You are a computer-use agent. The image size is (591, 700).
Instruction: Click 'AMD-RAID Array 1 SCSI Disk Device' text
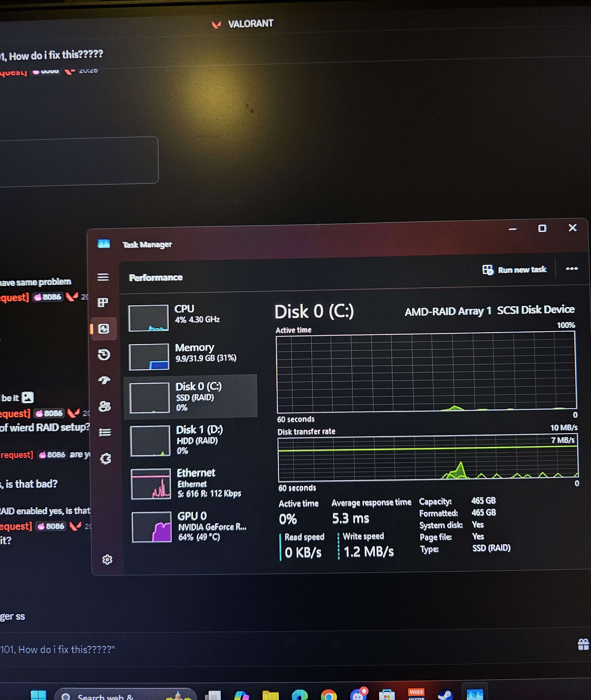[x=490, y=310]
